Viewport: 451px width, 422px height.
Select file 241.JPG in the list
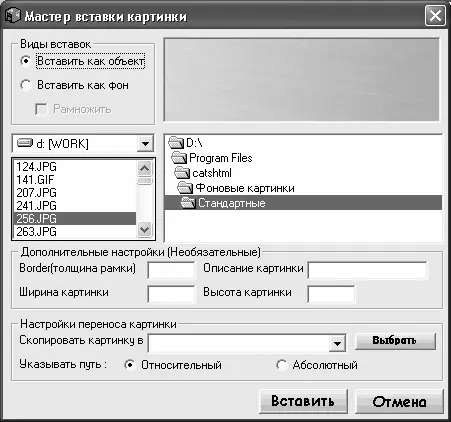pyautogui.click(x=75, y=206)
